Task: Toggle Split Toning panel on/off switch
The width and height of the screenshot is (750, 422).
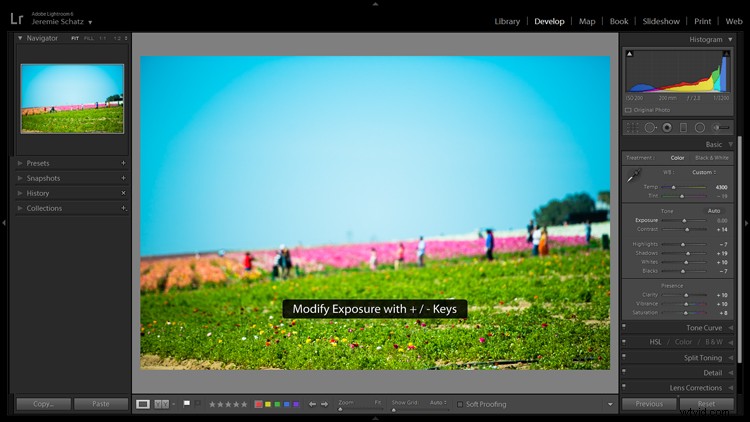Action: [x=624, y=357]
